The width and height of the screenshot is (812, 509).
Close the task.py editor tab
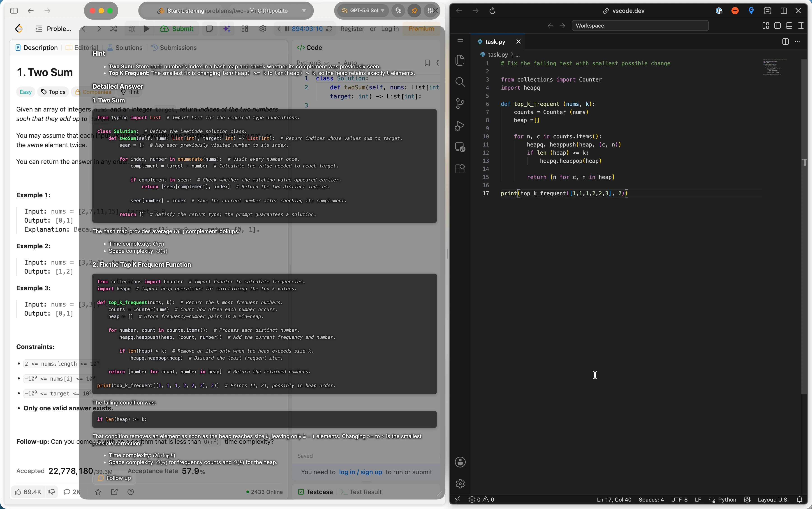click(518, 42)
